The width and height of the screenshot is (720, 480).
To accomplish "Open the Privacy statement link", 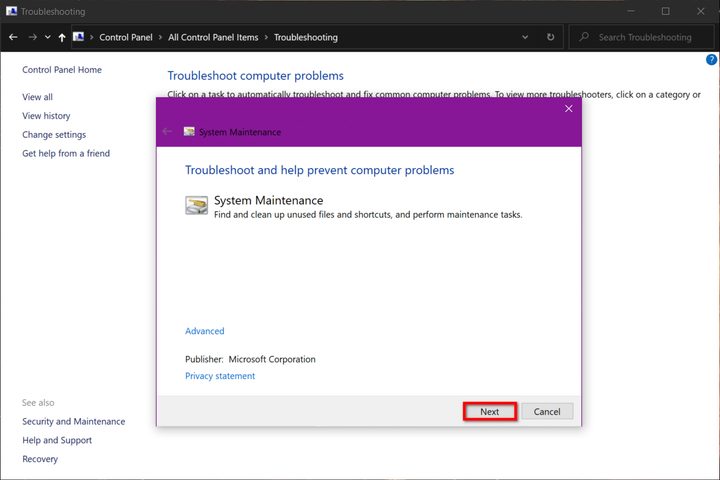I will point(220,376).
